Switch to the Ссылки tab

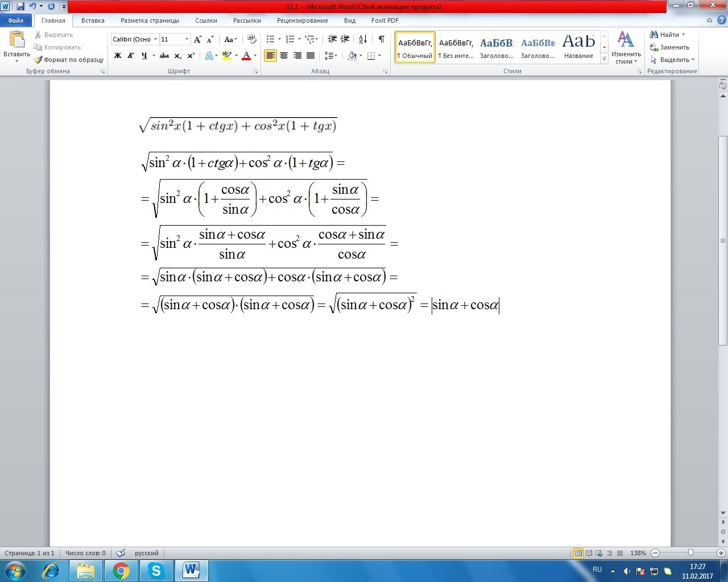206,20
